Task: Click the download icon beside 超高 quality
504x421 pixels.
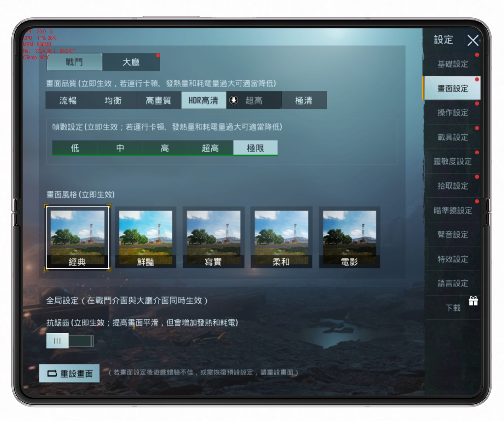Action: 234,100
